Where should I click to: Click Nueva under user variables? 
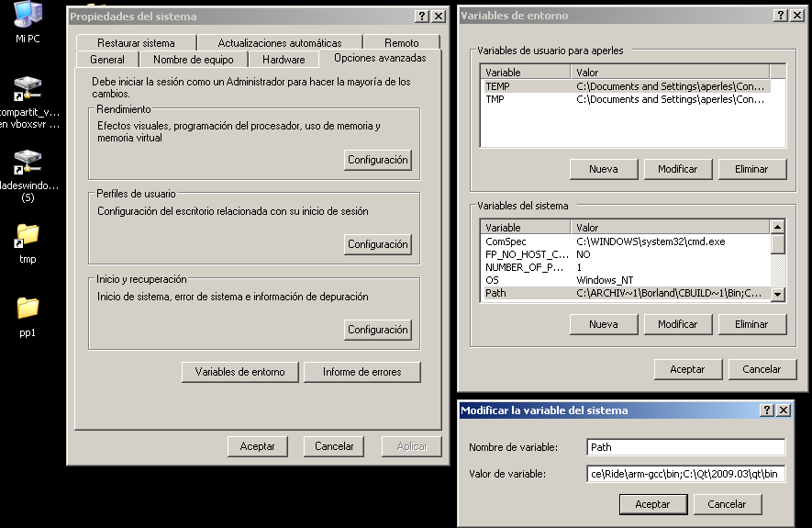coord(604,169)
